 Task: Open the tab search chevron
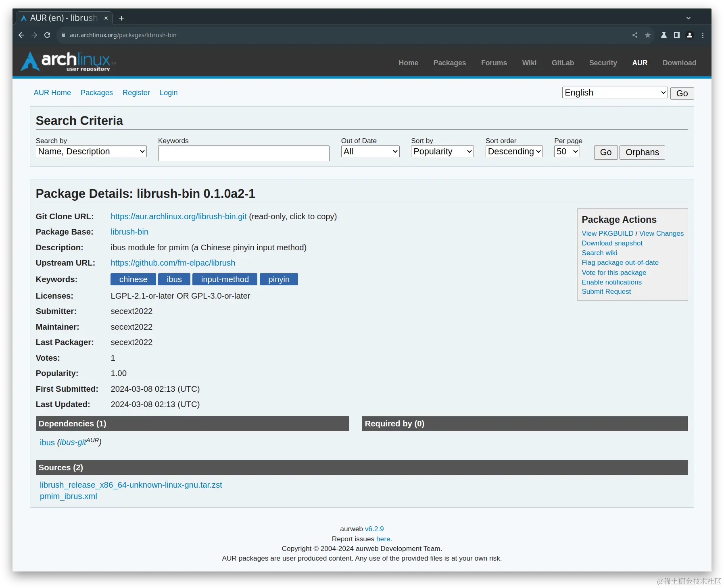point(689,18)
